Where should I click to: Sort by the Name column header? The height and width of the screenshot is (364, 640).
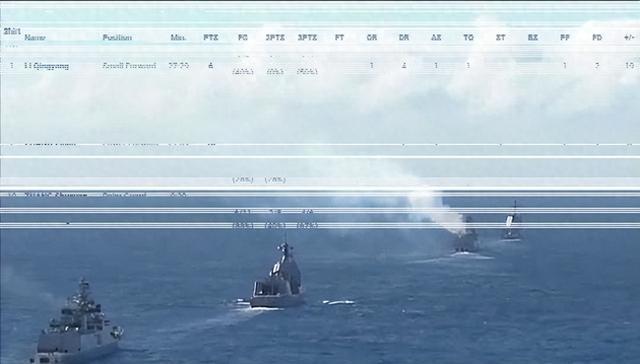click(35, 38)
